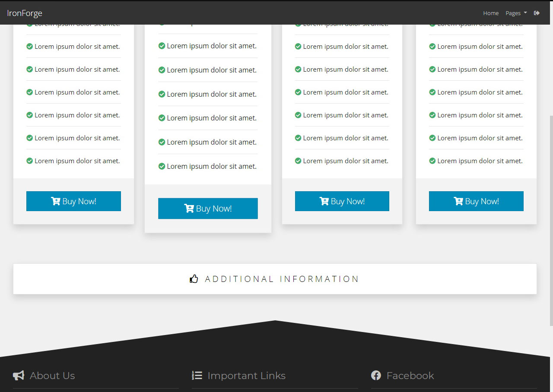Click the cart icon in fourth Buy Now button
The image size is (553, 392).
[458, 201]
